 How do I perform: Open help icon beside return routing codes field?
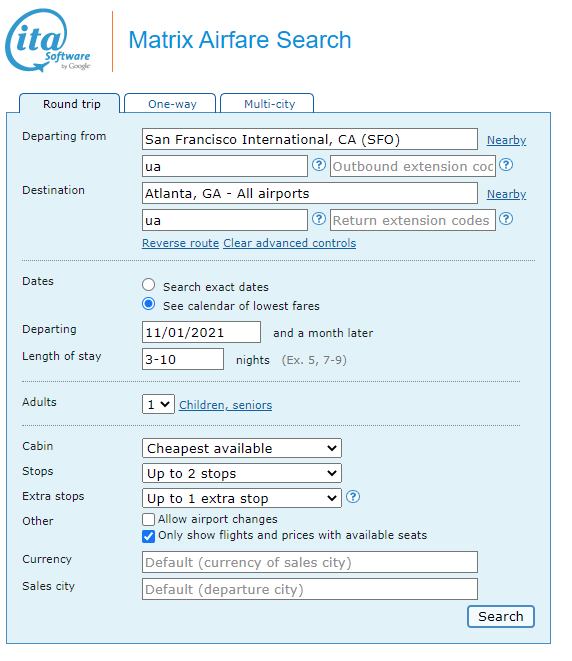[x=319, y=219]
